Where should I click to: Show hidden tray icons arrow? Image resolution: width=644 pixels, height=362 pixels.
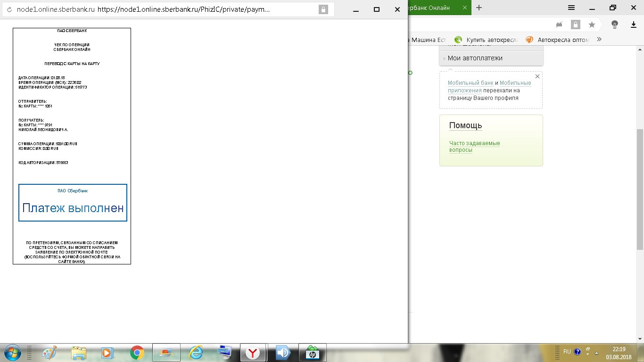[597, 353]
